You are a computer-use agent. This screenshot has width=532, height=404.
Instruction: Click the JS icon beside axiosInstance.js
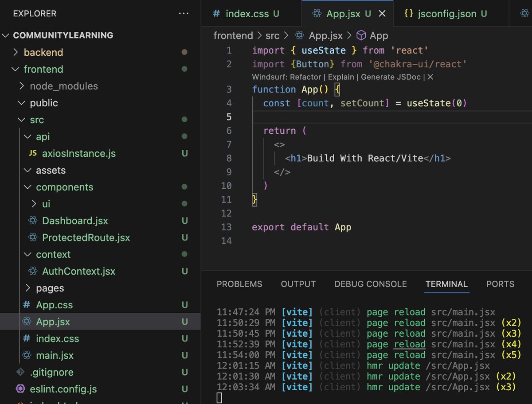tap(32, 153)
